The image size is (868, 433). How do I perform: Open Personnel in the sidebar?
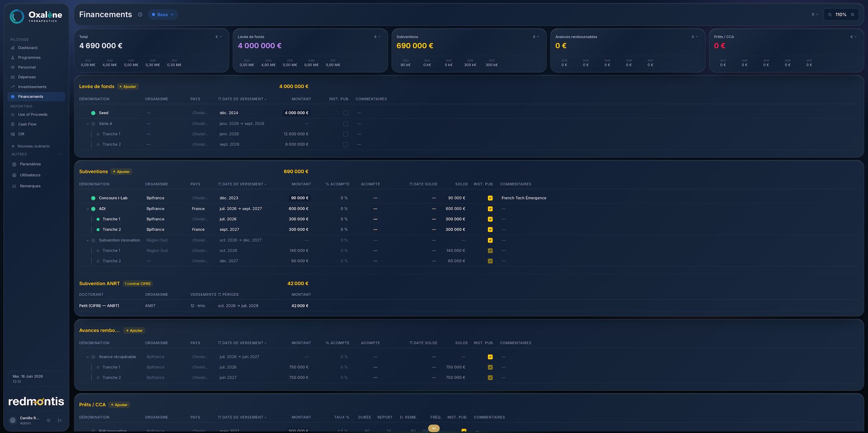click(36, 67)
